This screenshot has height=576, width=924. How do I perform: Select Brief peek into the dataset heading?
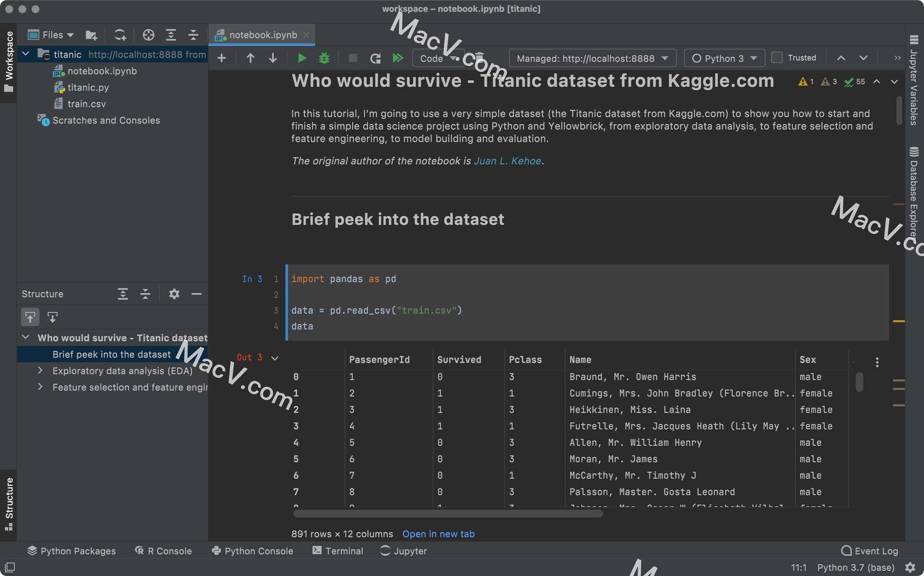[112, 354]
